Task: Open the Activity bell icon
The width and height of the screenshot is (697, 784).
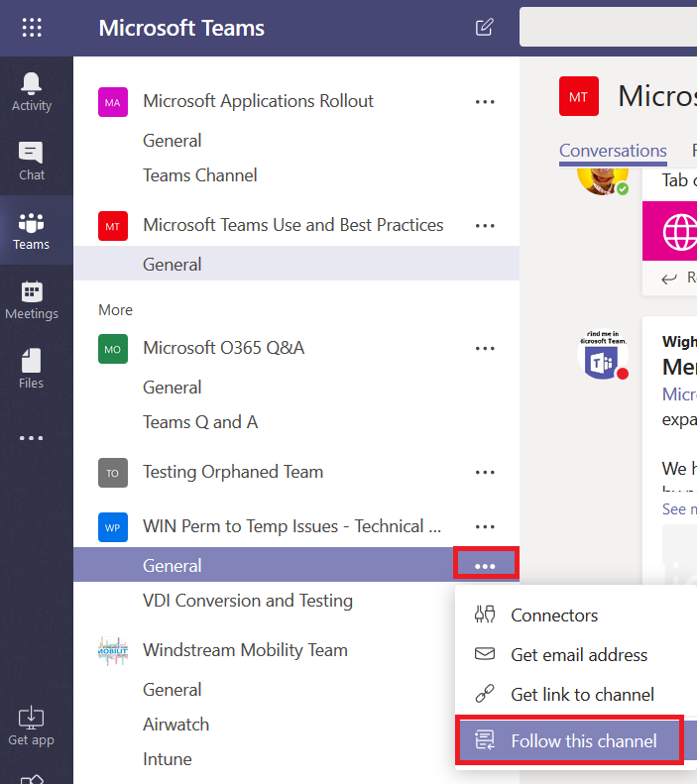Action: (32, 92)
